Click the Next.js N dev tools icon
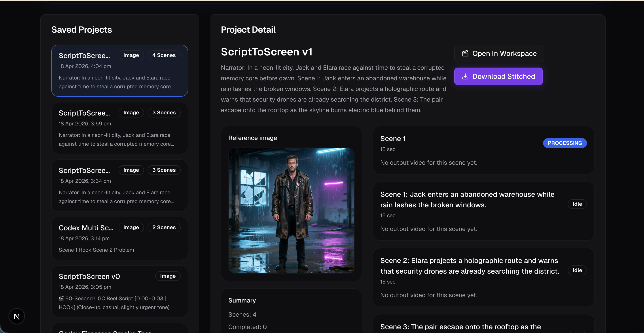This screenshot has width=644, height=333. click(x=17, y=316)
